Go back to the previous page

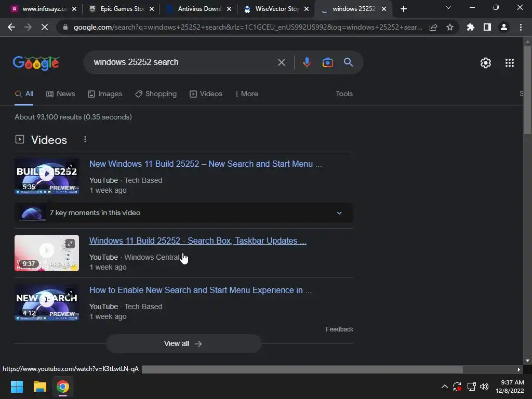pos(11,27)
